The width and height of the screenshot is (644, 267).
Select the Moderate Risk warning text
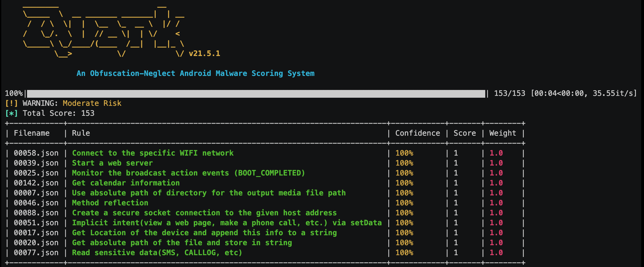point(92,103)
